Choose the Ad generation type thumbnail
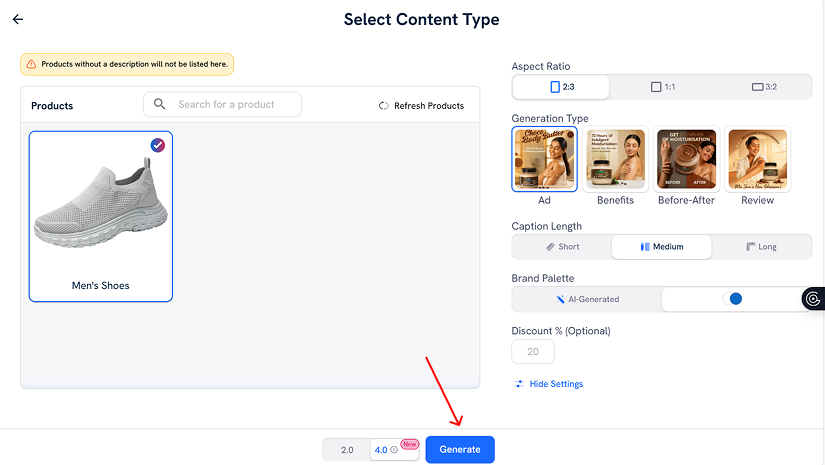The width and height of the screenshot is (825, 465). 544,159
